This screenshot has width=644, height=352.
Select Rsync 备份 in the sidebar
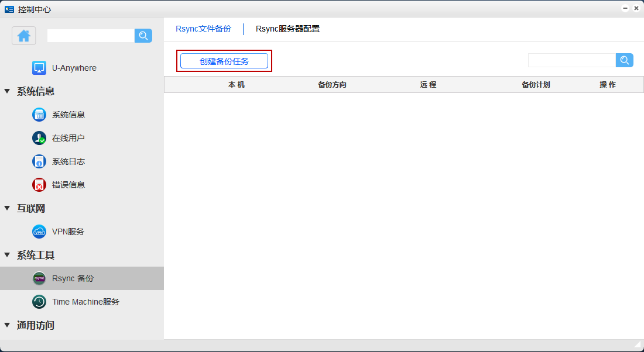(73, 278)
